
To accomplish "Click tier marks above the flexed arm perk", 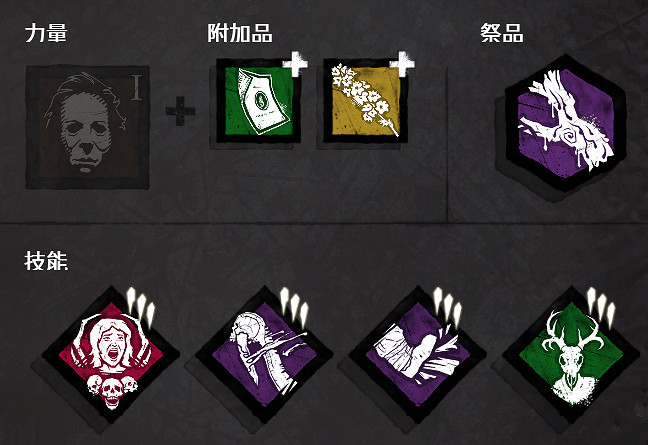I will tap(448, 306).
